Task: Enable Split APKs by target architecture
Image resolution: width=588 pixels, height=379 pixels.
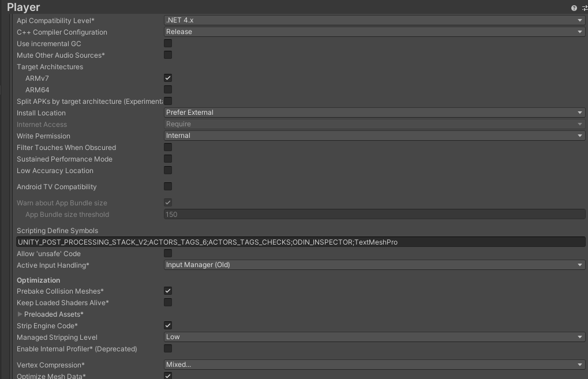Action: point(167,100)
